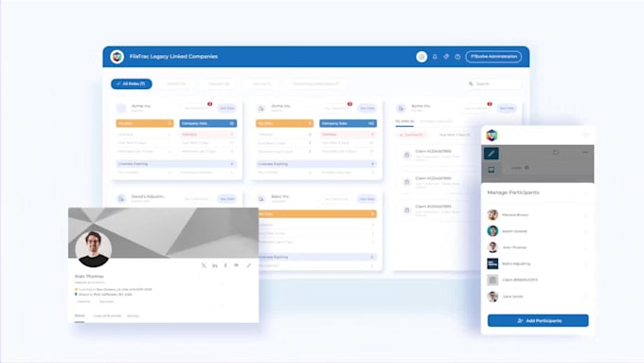644x363 pixels.
Task: Click See Stats on Basic Inc. card
Action: click(367, 199)
